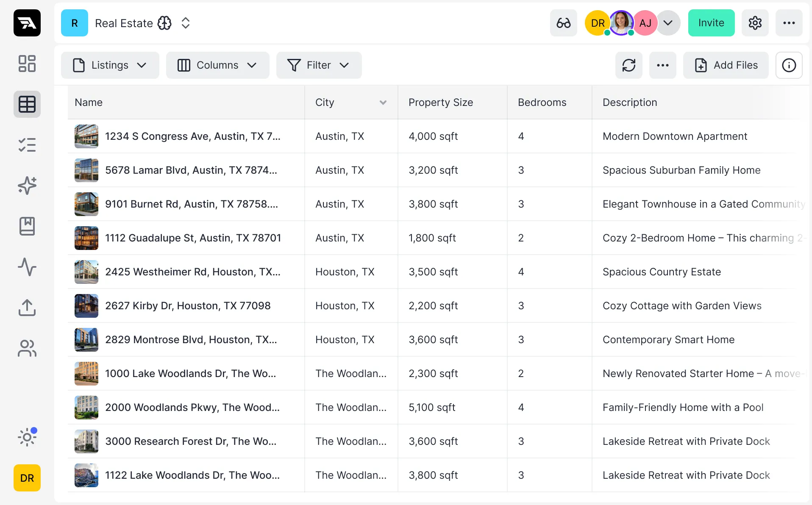812x505 pixels.
Task: Open the City column sort menu
Action: pos(383,103)
